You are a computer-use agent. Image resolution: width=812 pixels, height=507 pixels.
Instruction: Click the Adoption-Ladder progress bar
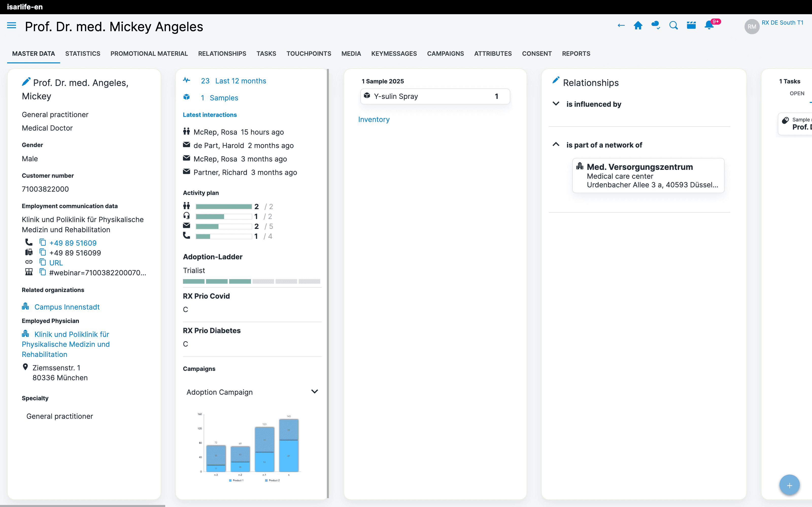pyautogui.click(x=251, y=281)
